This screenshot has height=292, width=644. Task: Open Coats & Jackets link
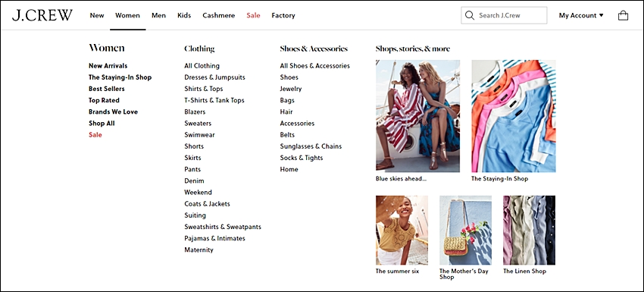207,204
